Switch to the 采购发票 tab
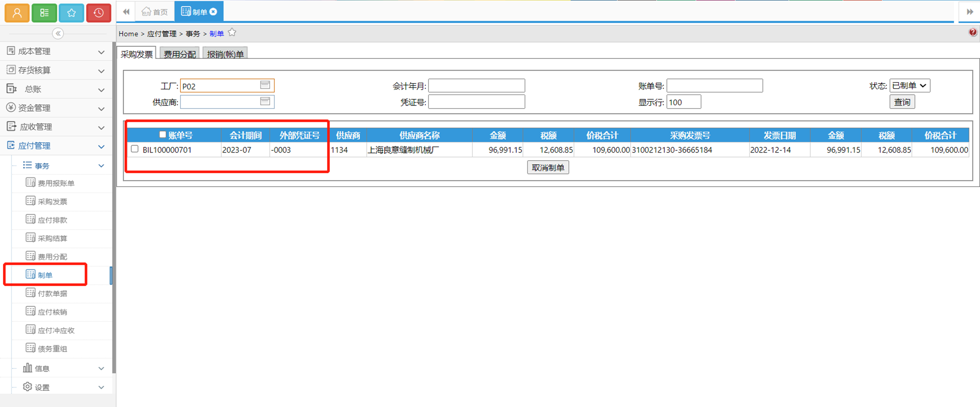The image size is (980, 407). click(x=137, y=54)
